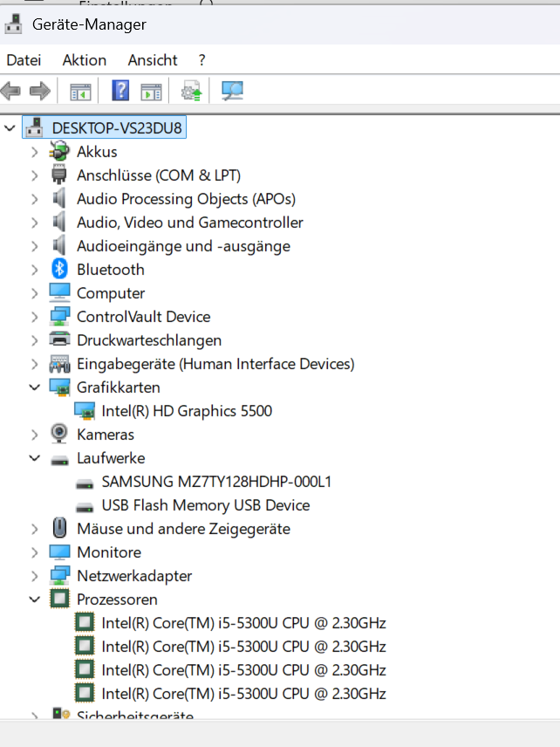Expand the Bluetooth category
This screenshot has width=560, height=747.
[34, 270]
